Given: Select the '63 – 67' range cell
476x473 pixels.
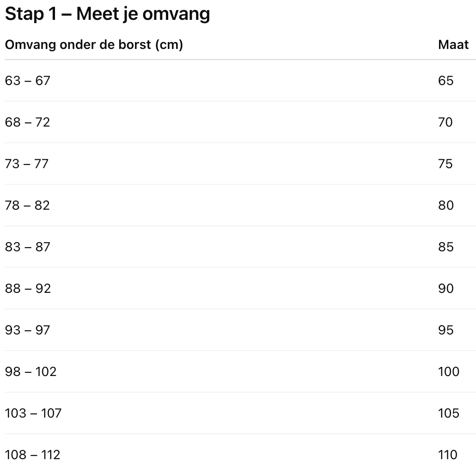Looking at the screenshot, I should pyautogui.click(x=27, y=81).
